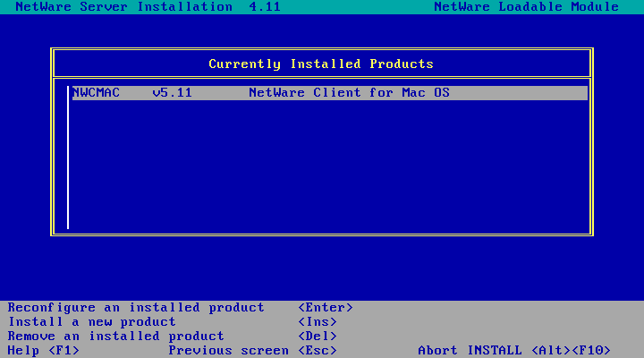Click the list's vertical scroll bar

[68, 158]
